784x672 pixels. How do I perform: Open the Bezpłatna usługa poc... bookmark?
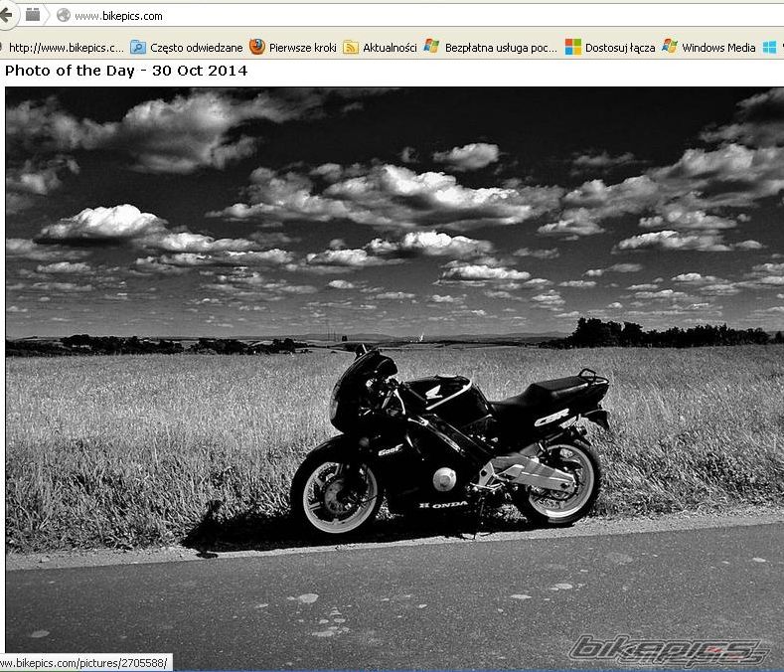[501, 47]
